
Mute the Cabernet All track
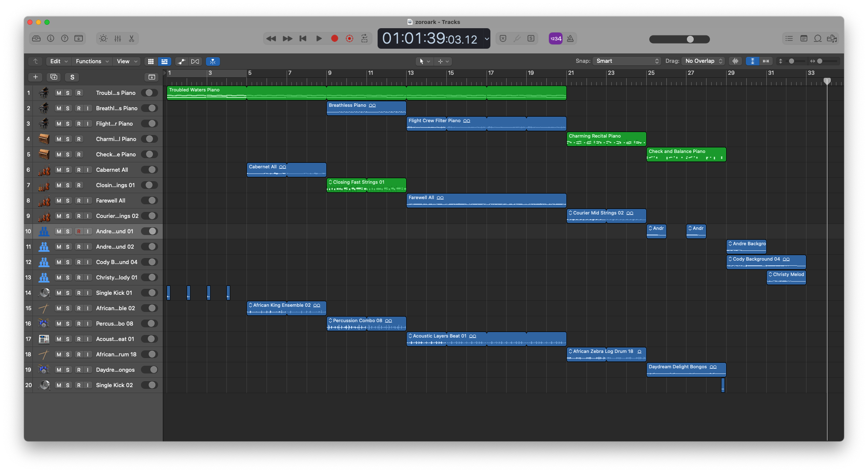tap(59, 170)
